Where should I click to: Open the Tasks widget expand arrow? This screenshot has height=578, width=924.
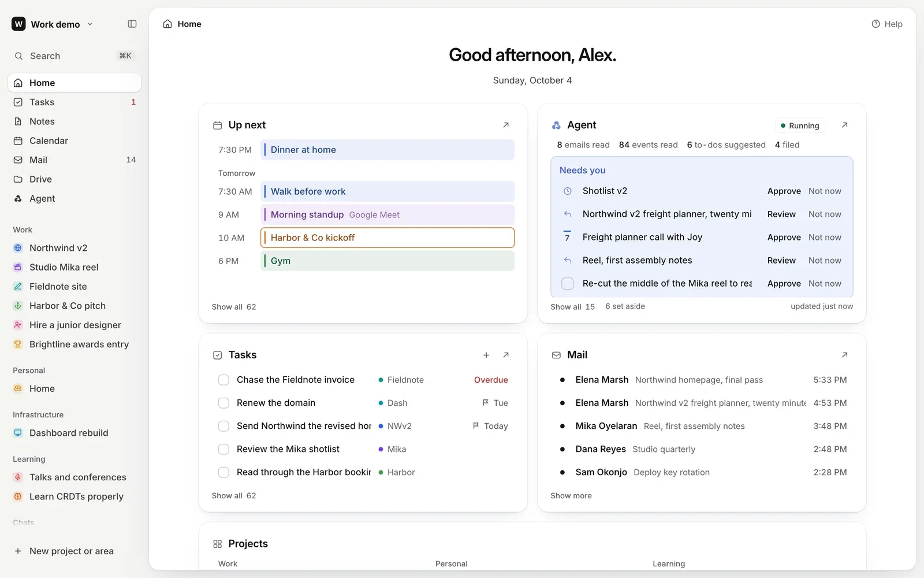[x=506, y=355]
